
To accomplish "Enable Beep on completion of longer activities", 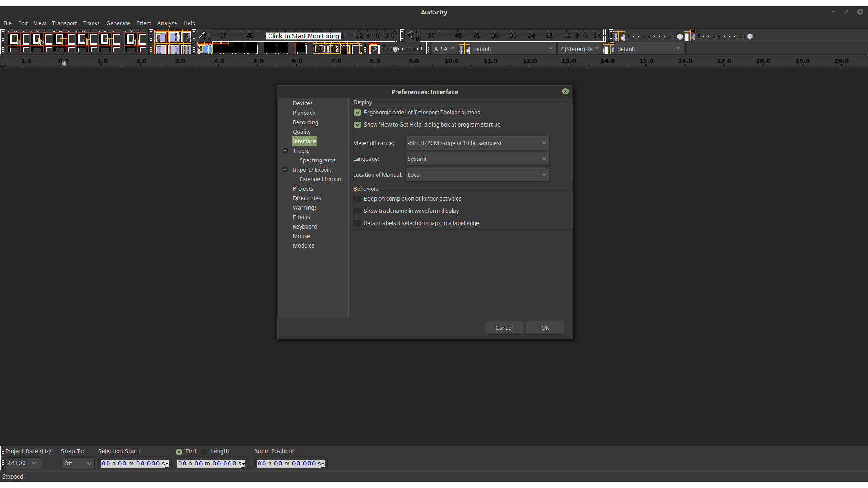I will pos(358,199).
